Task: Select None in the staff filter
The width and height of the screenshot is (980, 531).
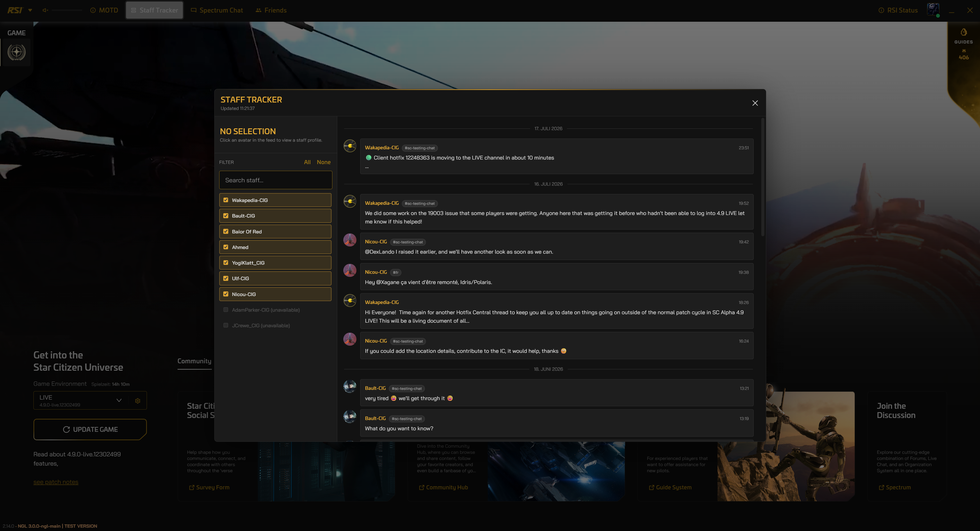Action: (x=323, y=162)
